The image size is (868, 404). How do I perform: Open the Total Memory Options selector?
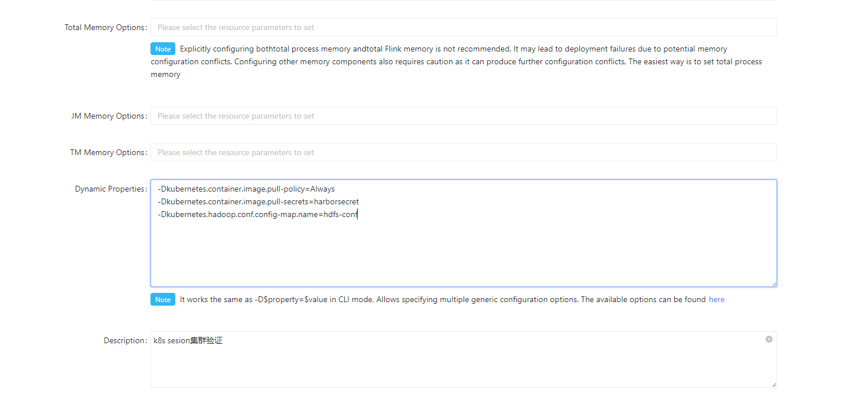[464, 27]
